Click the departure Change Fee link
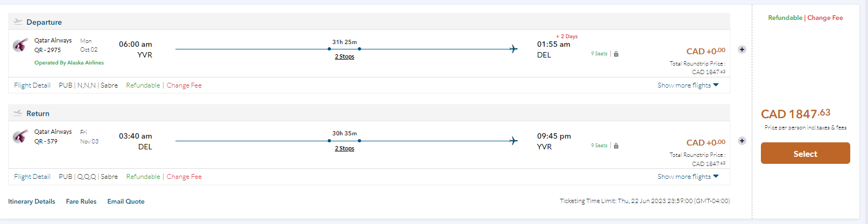Image resolution: width=868 pixels, height=224 pixels. tap(184, 85)
